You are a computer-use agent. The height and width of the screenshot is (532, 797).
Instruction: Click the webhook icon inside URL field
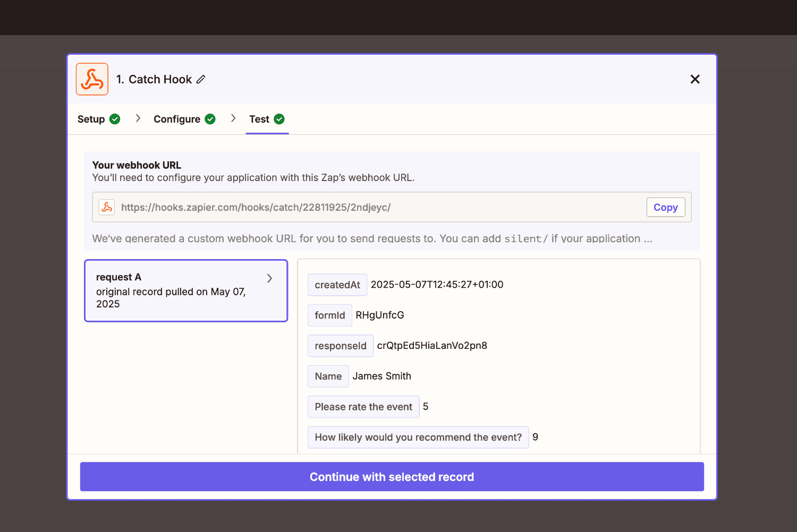click(107, 207)
